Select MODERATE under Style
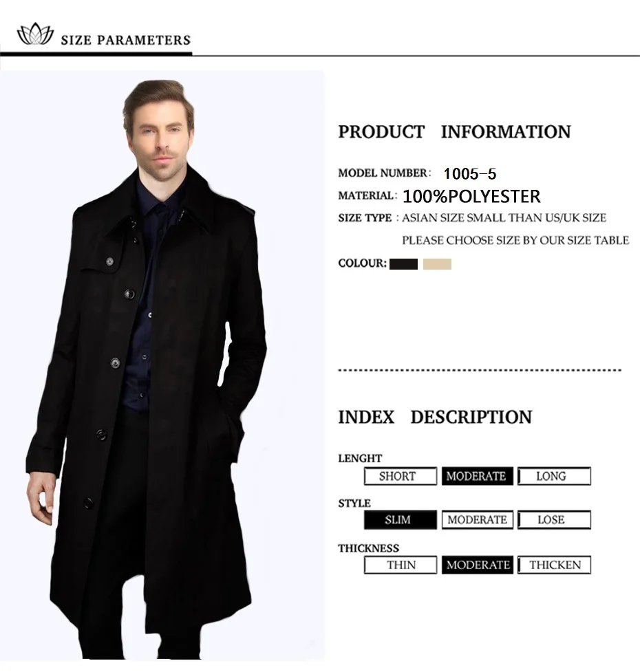This screenshot has width=640, height=672. point(477,520)
